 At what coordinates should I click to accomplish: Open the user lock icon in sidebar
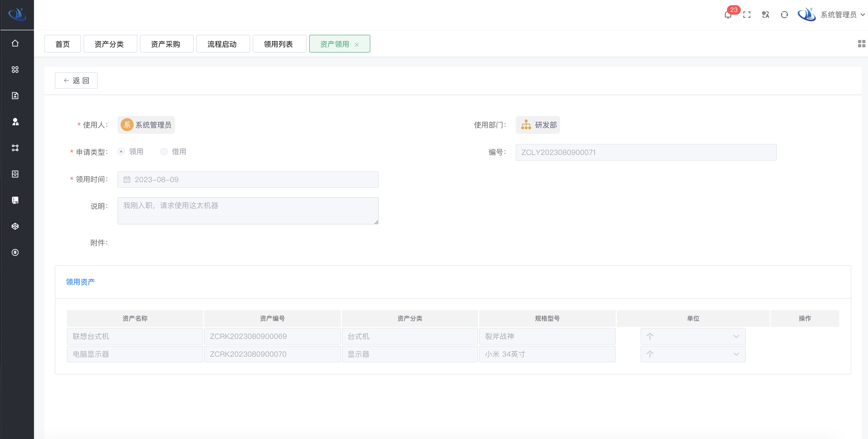15,122
